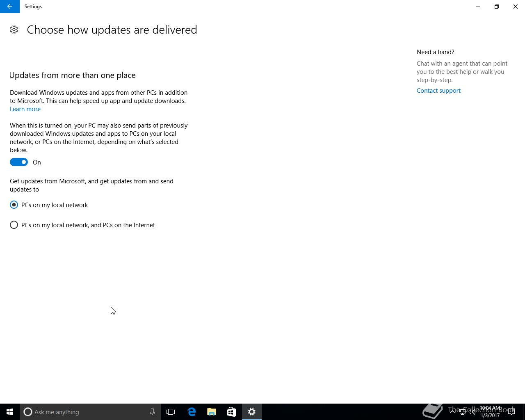Click the Cortana circle icon
The width and height of the screenshot is (525, 420).
point(28,412)
